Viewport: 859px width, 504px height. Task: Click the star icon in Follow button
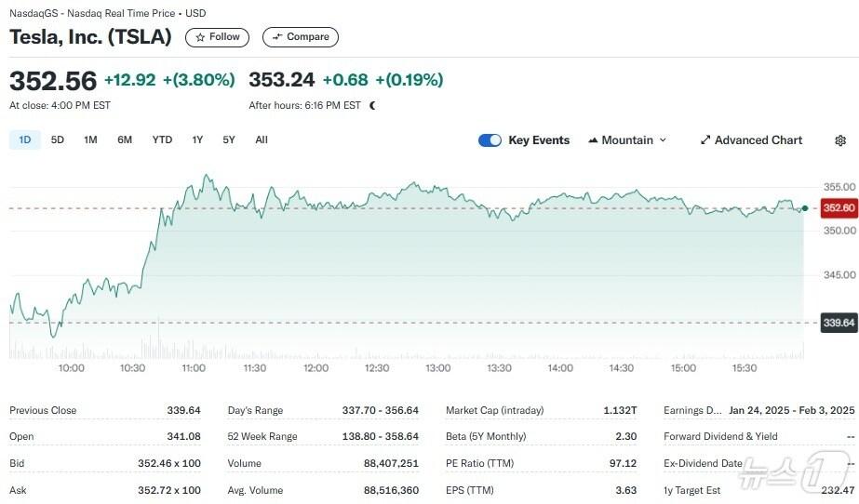[x=199, y=37]
